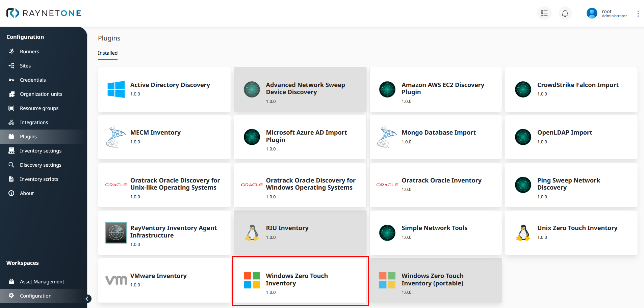644x308 pixels.
Task: Collapse the sidebar with the chevron arrow
Action: 87,299
